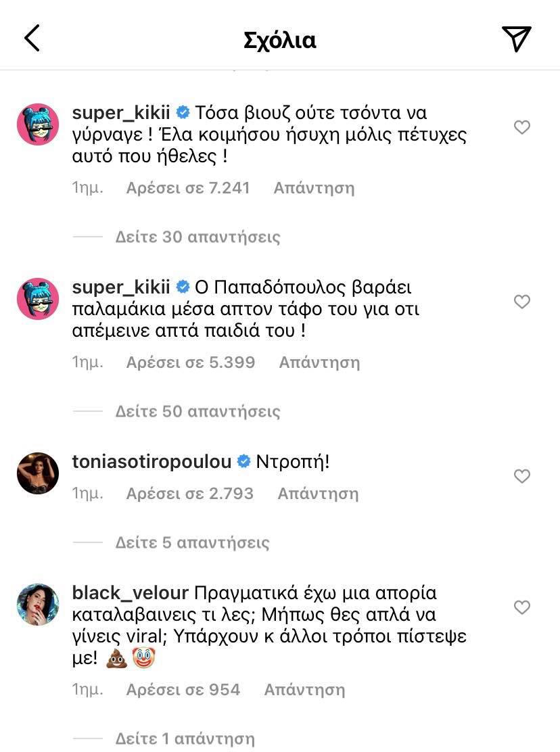Like black_velour's comment with heart

522,607
